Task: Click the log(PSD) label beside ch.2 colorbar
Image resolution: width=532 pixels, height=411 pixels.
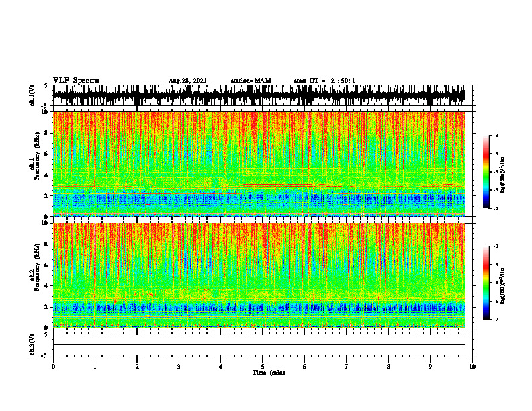Action: [x=503, y=285]
